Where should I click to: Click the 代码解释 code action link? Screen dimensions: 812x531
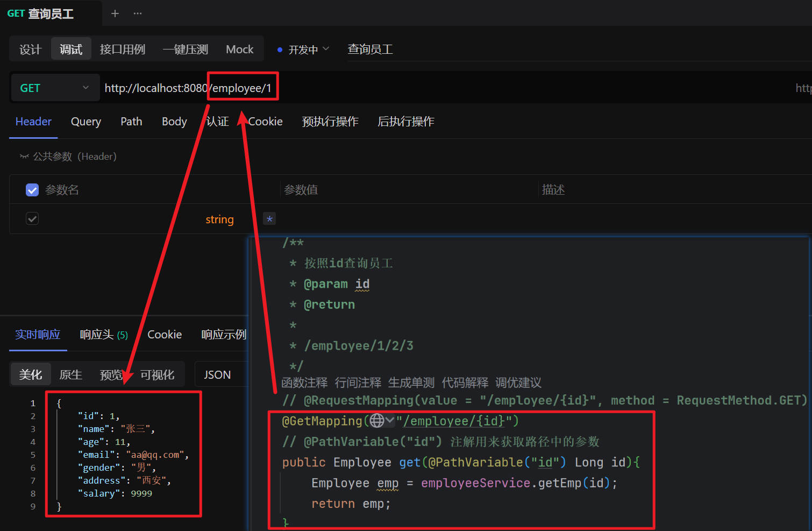pyautogui.click(x=465, y=383)
